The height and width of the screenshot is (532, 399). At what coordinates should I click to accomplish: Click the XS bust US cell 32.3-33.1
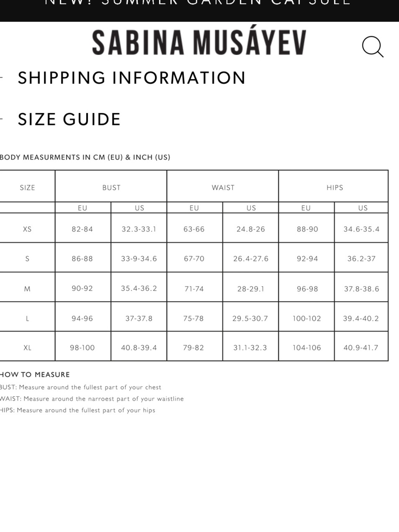click(139, 229)
